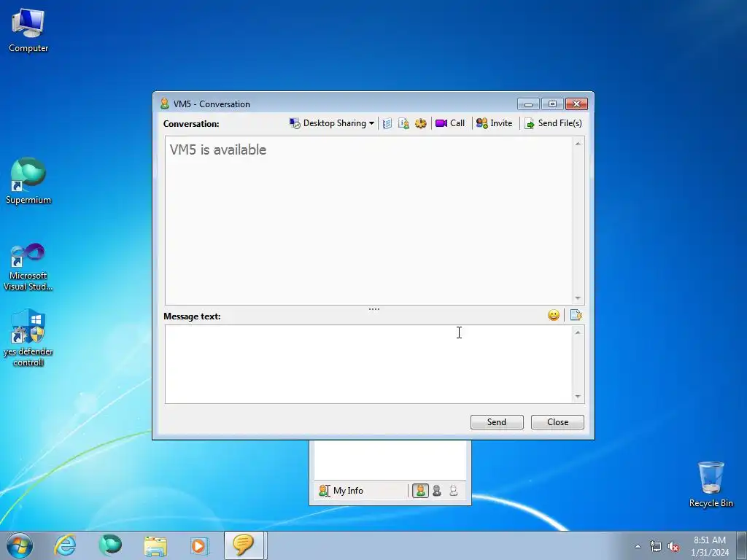The width and height of the screenshot is (747, 560).
Task: Start a video Call with VM5
Action: (x=449, y=123)
